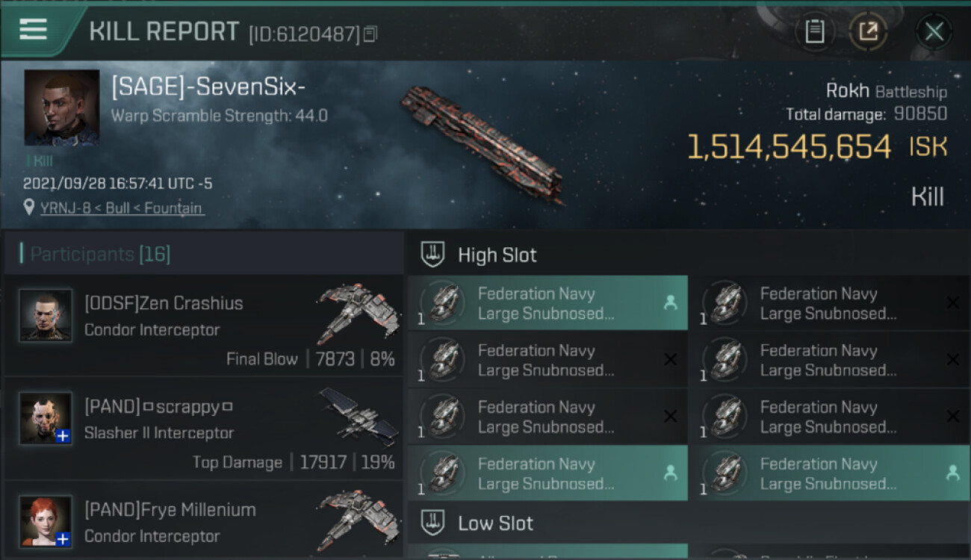
Task: Click the Low Slot section icon
Action: pos(433,523)
